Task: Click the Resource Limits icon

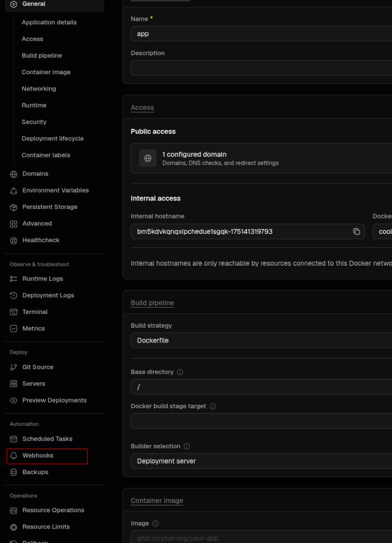Action: (x=13, y=527)
